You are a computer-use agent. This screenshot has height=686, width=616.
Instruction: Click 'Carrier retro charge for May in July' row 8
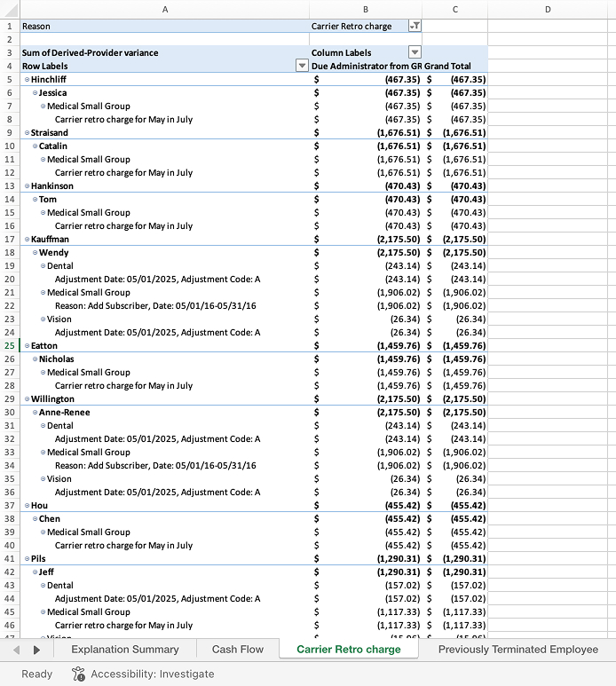tap(123, 120)
